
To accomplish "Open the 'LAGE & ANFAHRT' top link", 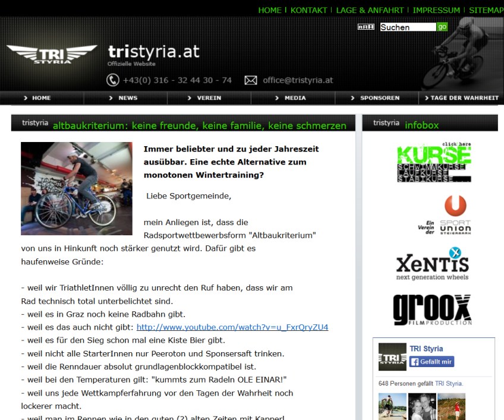I will pyautogui.click(x=370, y=10).
